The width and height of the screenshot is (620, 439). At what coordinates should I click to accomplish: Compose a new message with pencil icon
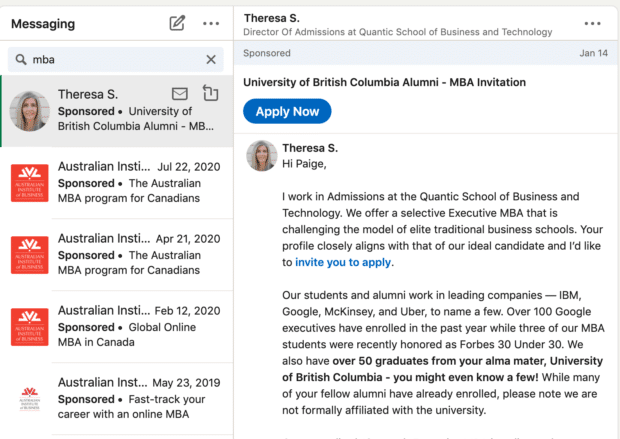pyautogui.click(x=177, y=23)
